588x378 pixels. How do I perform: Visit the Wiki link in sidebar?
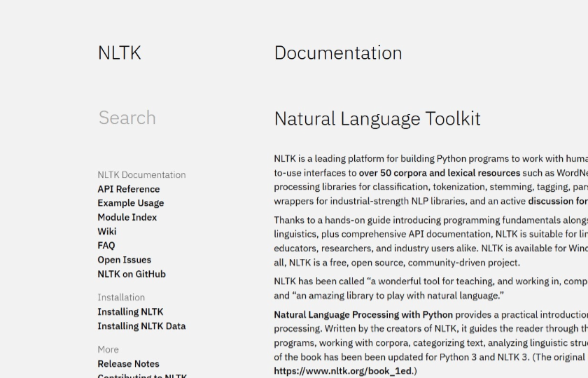(107, 232)
